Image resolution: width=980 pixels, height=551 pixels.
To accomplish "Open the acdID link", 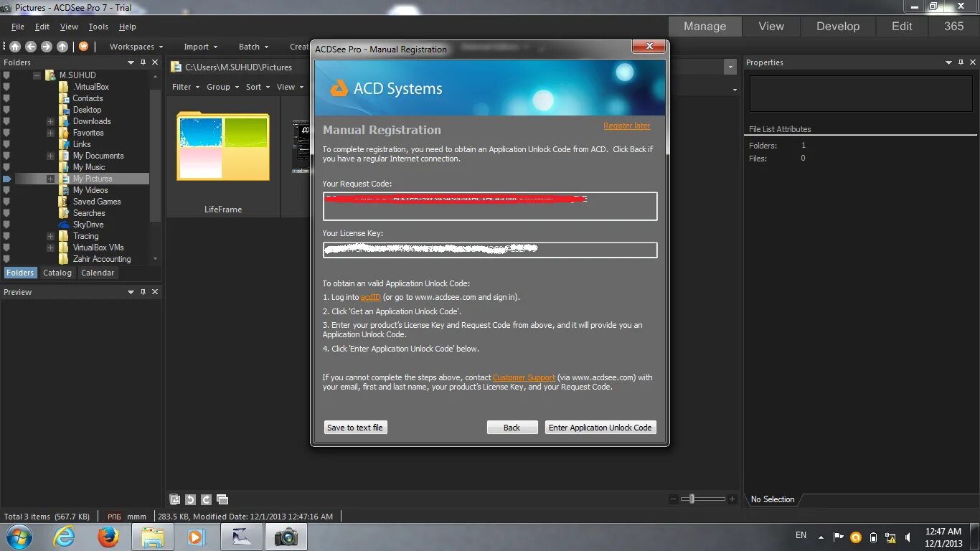I will click(371, 297).
